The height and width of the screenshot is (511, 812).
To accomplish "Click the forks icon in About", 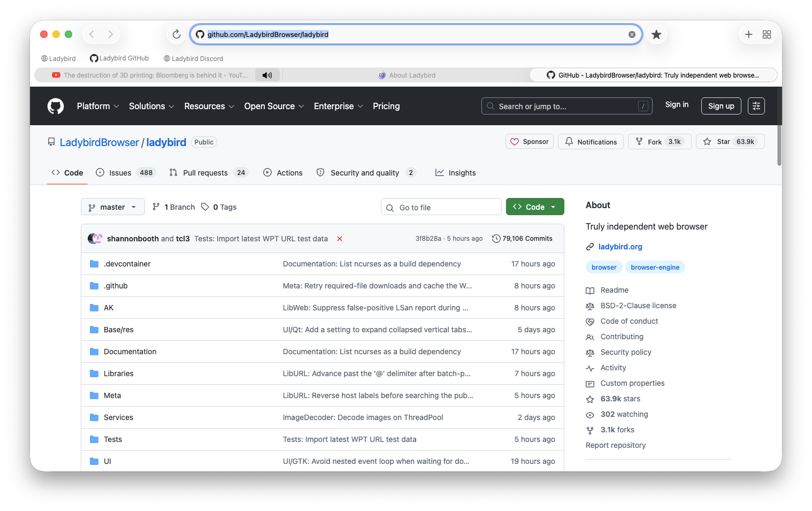I will pos(590,430).
